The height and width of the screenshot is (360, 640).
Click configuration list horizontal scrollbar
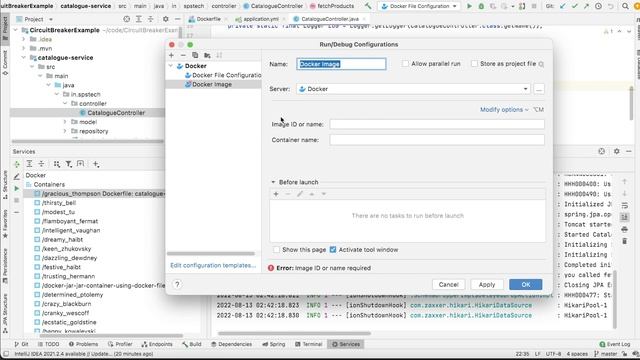[211, 253]
